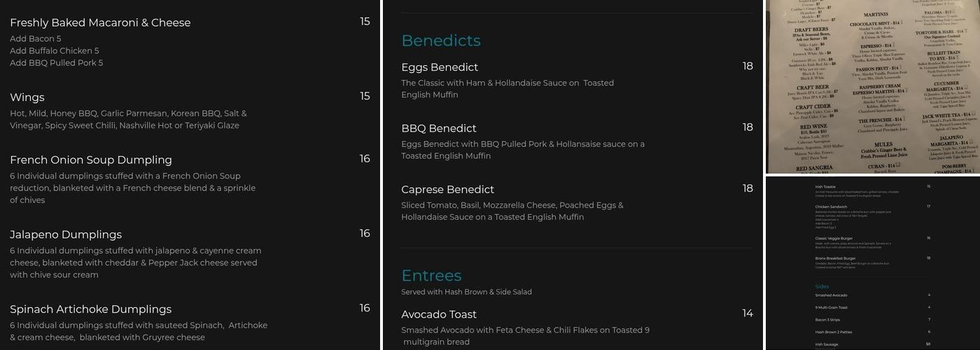980x350 pixels.
Task: Click the Add BBQ Pulled Pork 5 option
Action: (57, 63)
